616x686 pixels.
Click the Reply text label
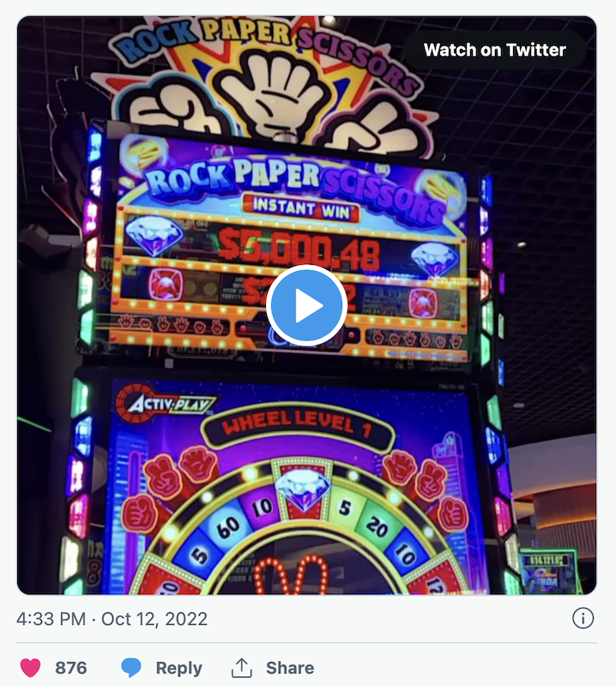point(178,668)
